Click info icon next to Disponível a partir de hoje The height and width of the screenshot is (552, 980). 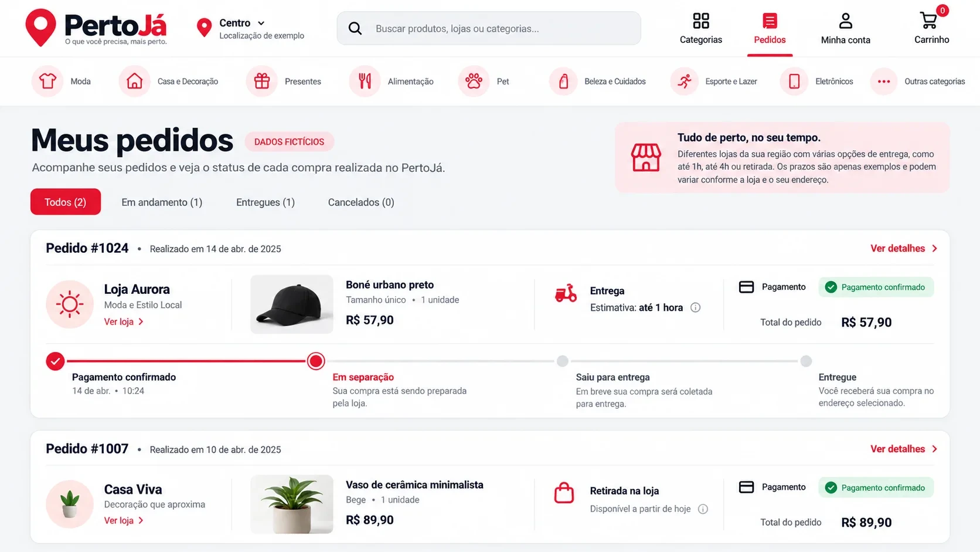pyautogui.click(x=703, y=509)
